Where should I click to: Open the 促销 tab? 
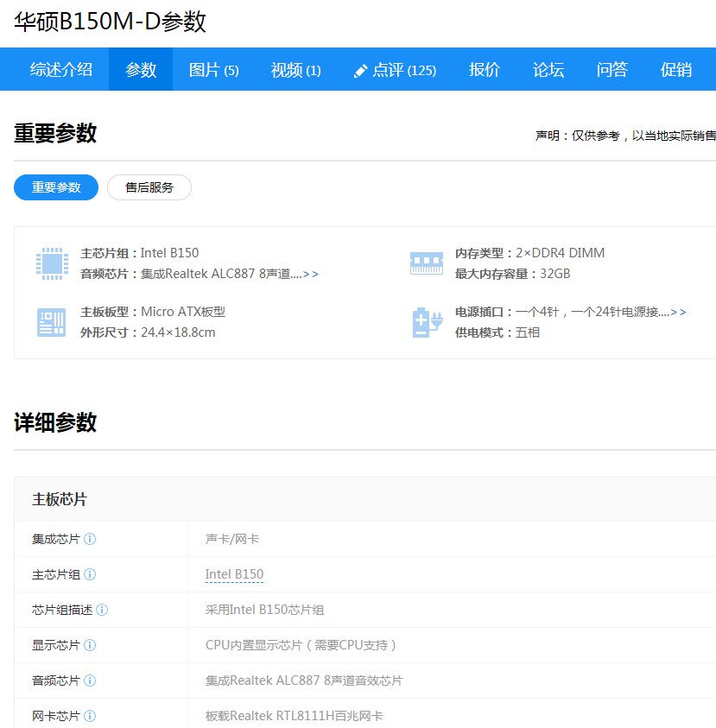(x=676, y=69)
